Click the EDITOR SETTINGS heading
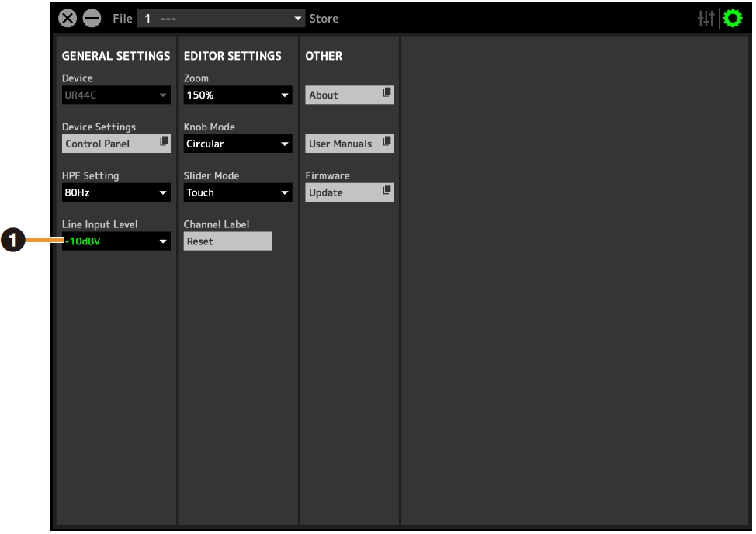Viewport: 756px width, 534px height. click(232, 56)
